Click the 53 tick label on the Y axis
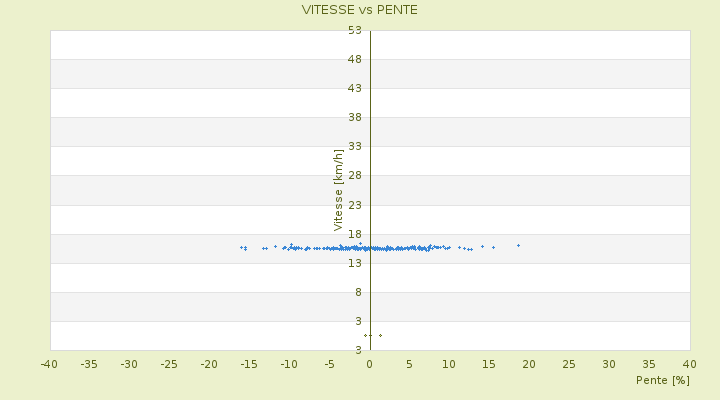The height and width of the screenshot is (400, 720). (x=355, y=30)
